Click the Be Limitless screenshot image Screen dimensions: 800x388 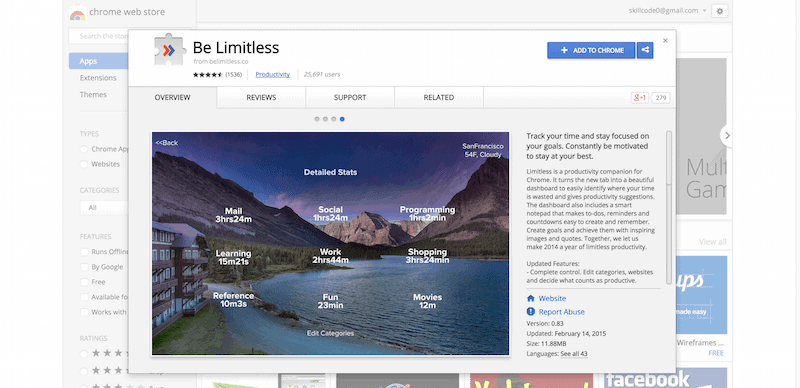pyautogui.click(x=331, y=244)
